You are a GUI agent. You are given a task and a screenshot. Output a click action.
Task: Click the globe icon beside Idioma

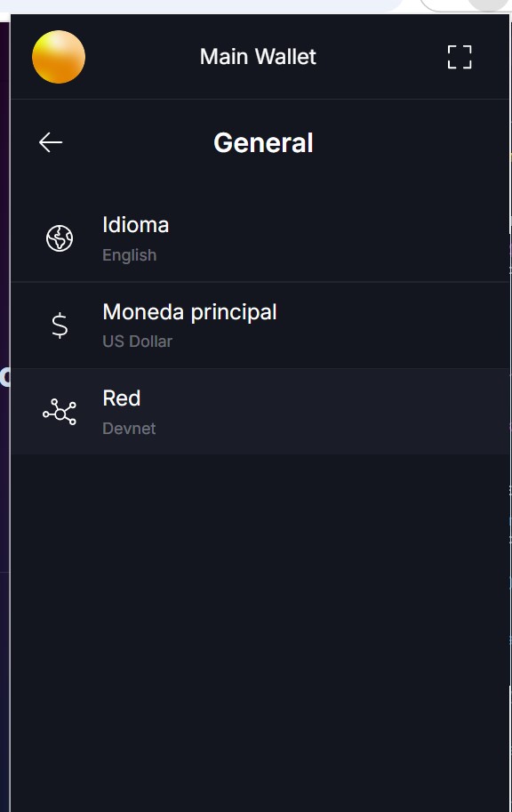click(60, 238)
